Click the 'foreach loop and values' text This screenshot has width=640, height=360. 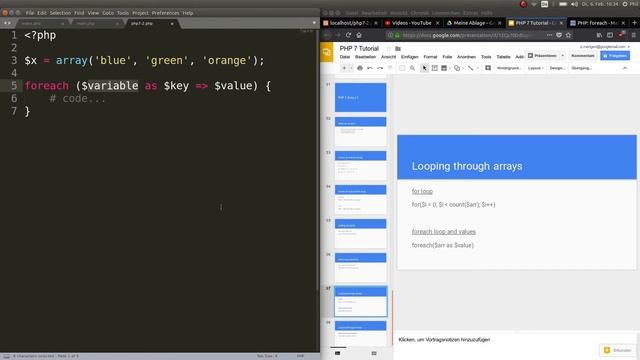click(444, 231)
